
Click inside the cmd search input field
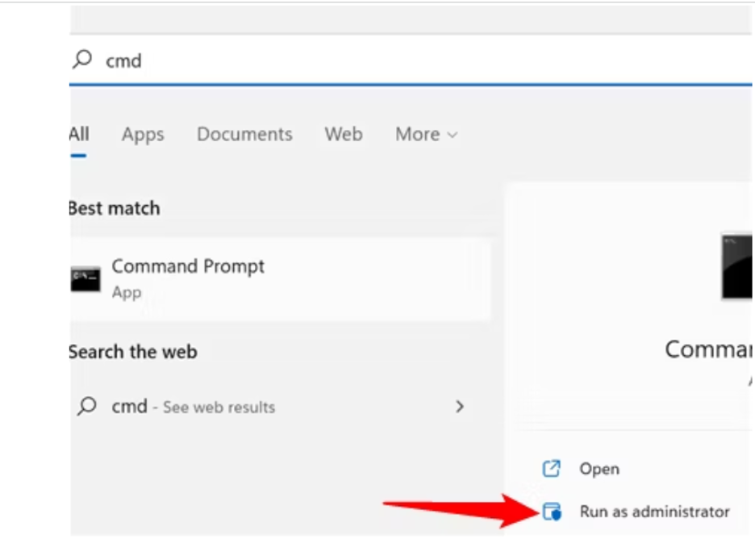click(x=242, y=60)
